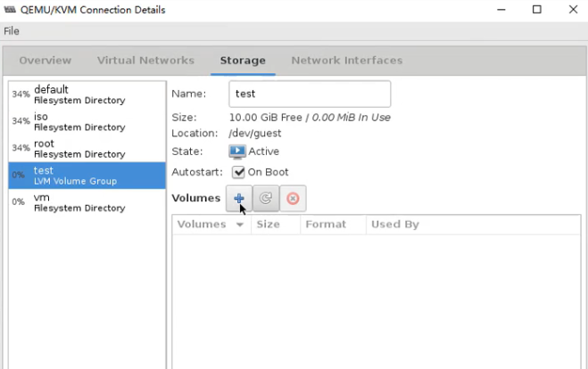Select the test LVM Volume Group pool
Viewport: 588px width, 369px height.
click(87, 176)
